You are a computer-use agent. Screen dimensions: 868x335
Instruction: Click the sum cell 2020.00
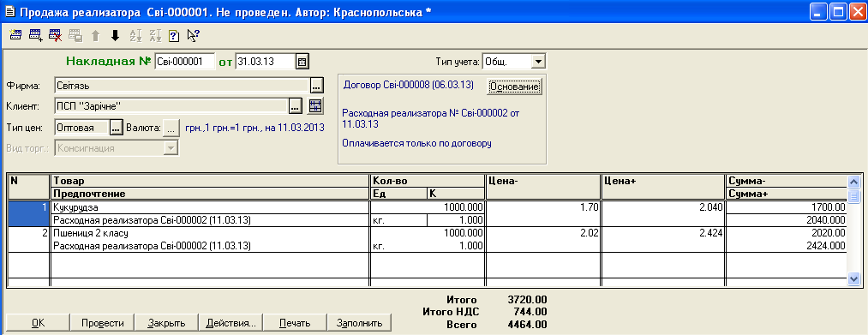(786, 233)
